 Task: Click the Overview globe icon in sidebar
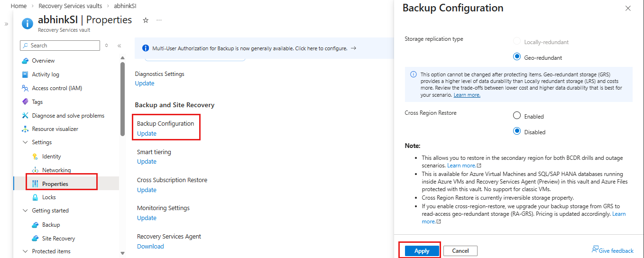tap(25, 61)
